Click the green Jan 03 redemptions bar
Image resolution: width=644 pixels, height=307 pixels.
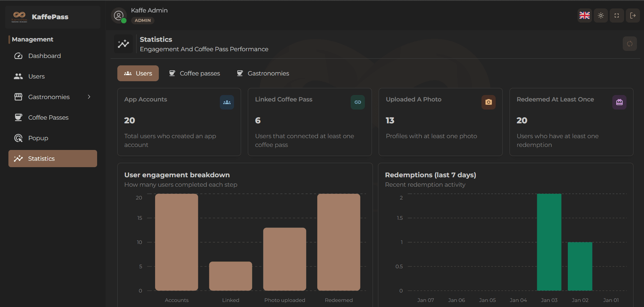549,242
